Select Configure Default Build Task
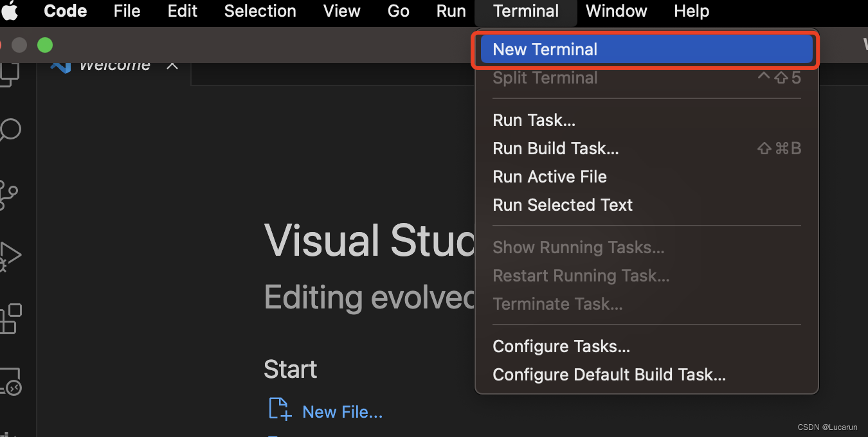Screen dimensions: 868x437 (608, 374)
